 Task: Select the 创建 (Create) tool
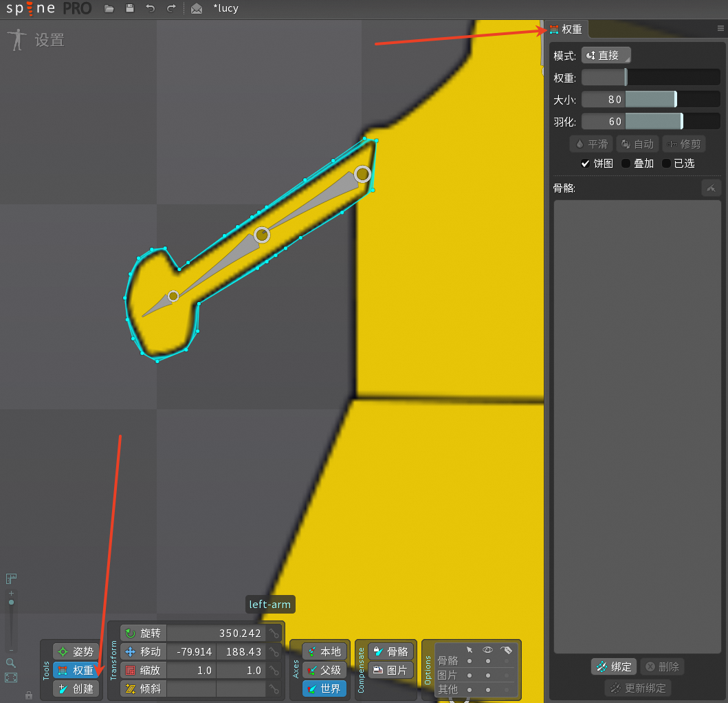click(76, 689)
